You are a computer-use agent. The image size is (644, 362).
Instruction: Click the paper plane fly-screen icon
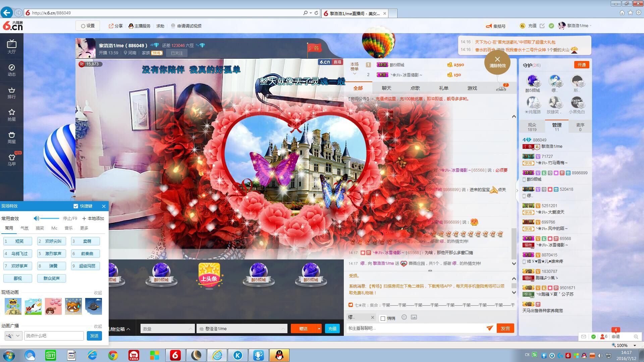point(490,328)
